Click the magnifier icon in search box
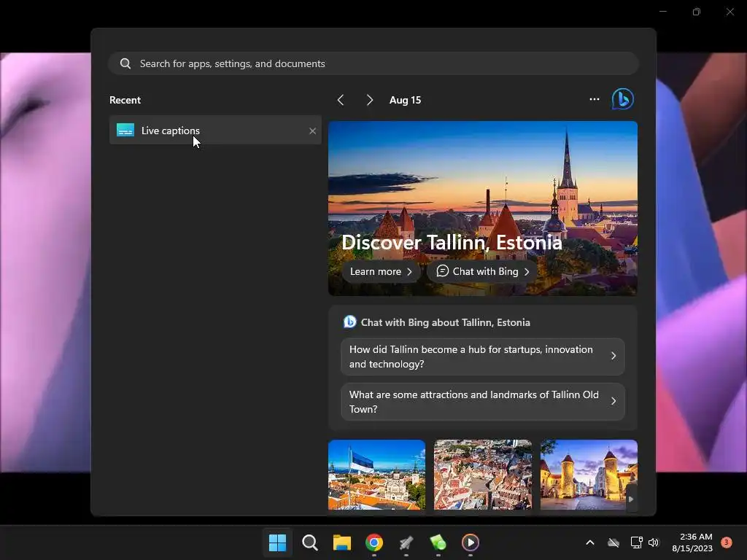Viewport: 747px width, 560px height. [x=125, y=63]
